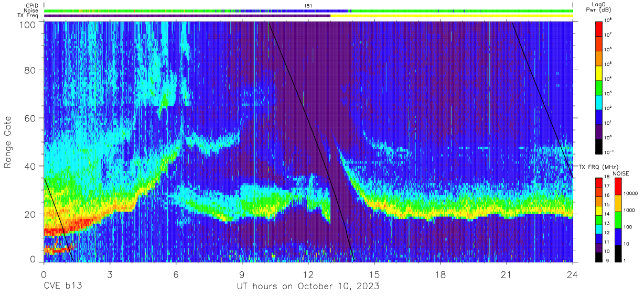The image size is (644, 297).
Task: Select the green segment of Lag0 power colorbar
Action: (599, 86)
